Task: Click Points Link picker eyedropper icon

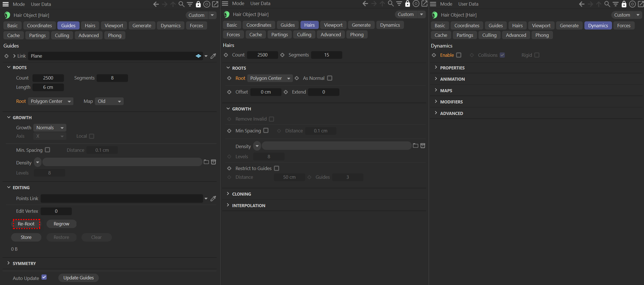Action: coord(213,198)
